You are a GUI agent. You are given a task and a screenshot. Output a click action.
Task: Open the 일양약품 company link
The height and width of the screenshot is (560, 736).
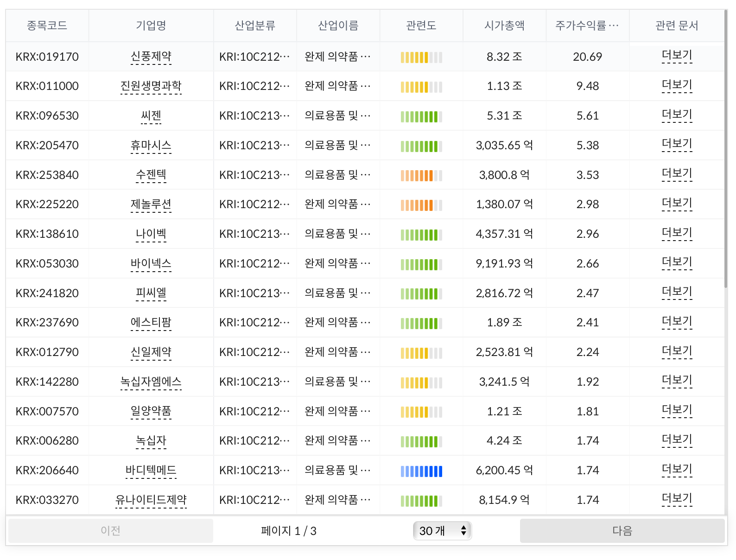click(x=151, y=411)
